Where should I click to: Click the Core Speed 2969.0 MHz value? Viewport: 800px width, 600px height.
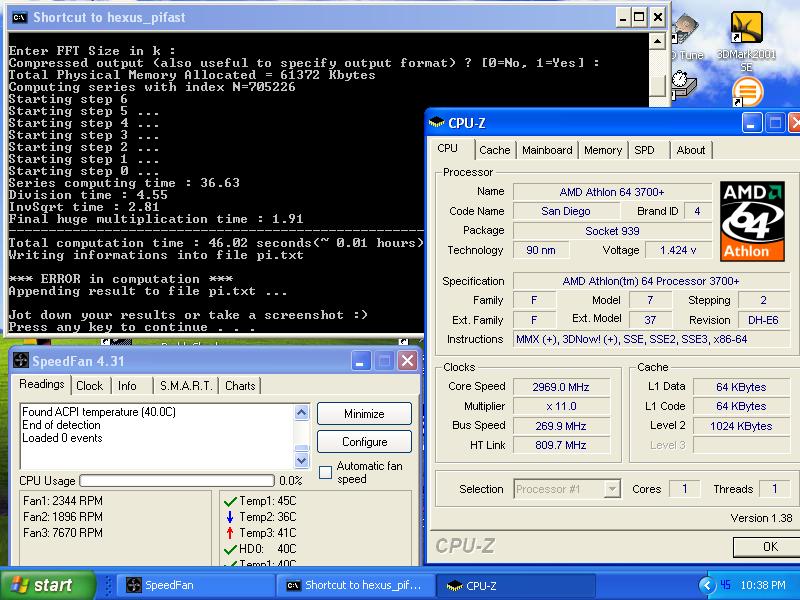click(561, 387)
